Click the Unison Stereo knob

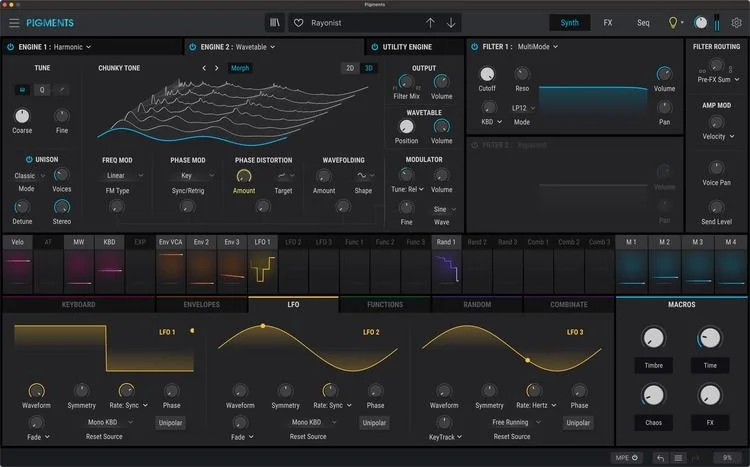[x=62, y=207]
